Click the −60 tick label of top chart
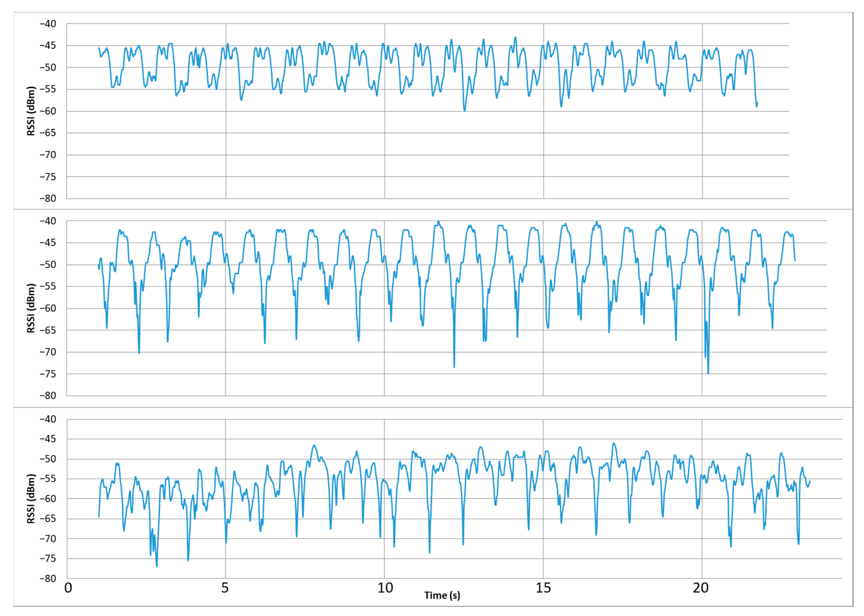The height and width of the screenshot is (616, 864). tap(48, 111)
